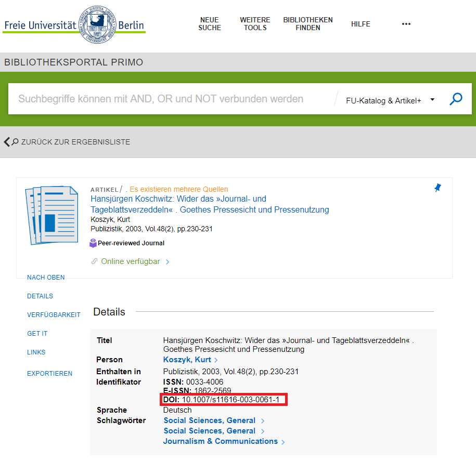The image size is (476, 461).
Task: Open the Neue Suche menu item
Action: pos(210,24)
